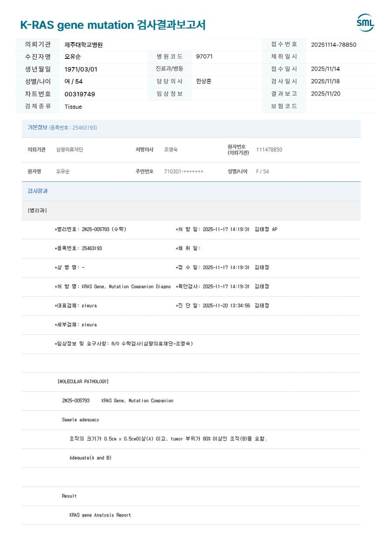Viewport: 392px width, 554px height.
Task: Select the attending doctor '한상훈'
Action: 204,82
